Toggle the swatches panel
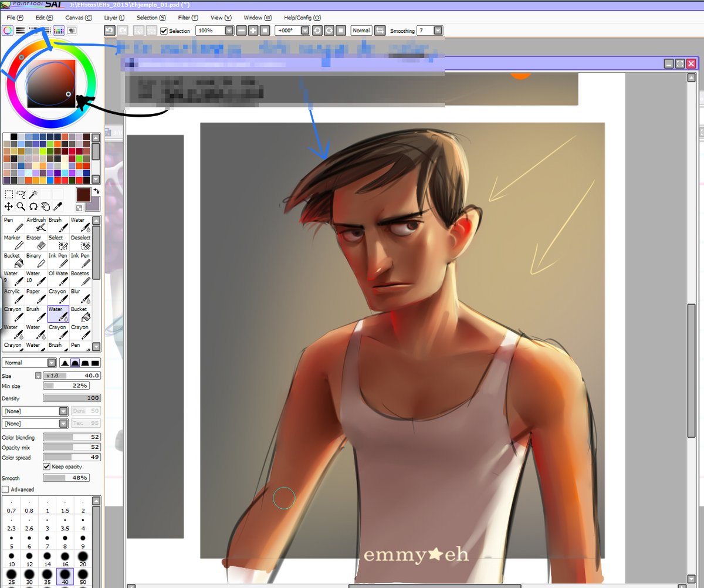The image size is (704, 588). (x=59, y=31)
